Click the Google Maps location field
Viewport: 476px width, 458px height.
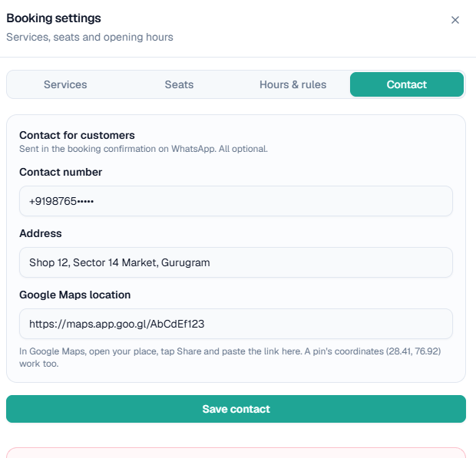(236, 324)
